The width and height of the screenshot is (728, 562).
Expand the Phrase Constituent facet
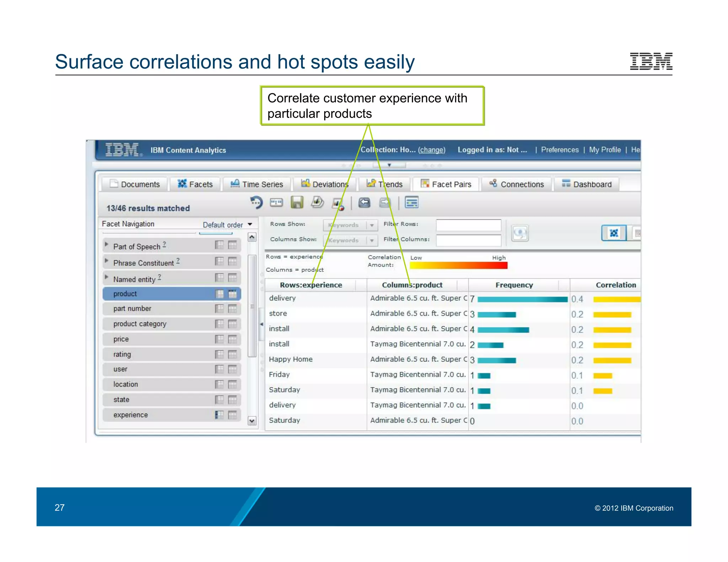click(106, 260)
